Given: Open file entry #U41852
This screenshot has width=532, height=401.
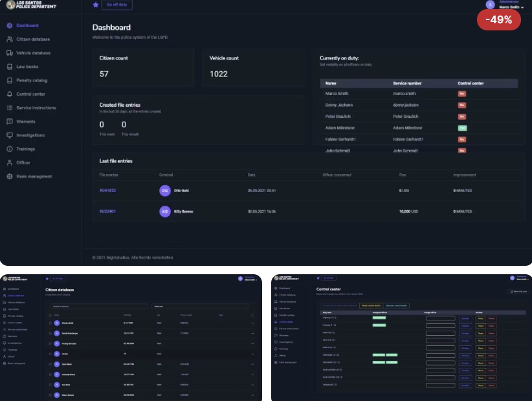Looking at the screenshot, I should 107,191.
